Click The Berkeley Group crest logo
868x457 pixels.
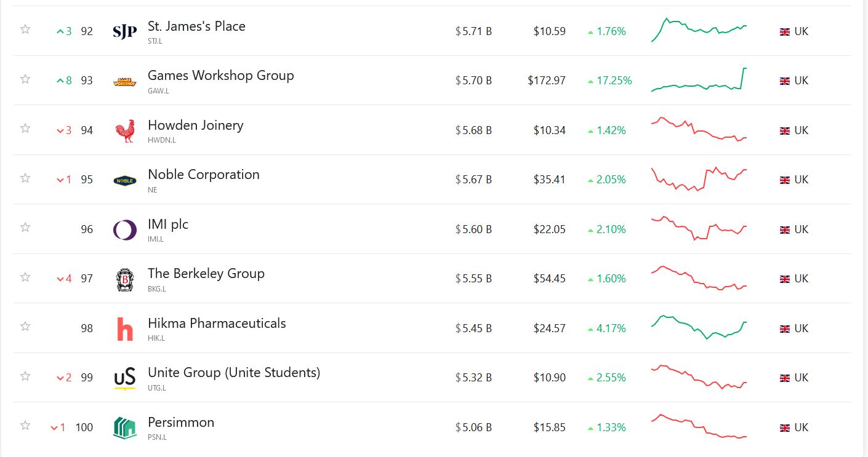click(125, 279)
